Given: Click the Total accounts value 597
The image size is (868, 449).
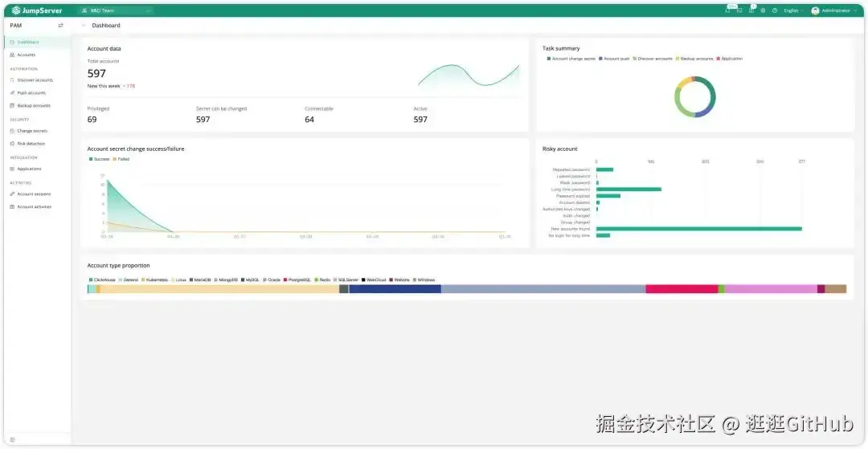Looking at the screenshot, I should click(x=97, y=74).
